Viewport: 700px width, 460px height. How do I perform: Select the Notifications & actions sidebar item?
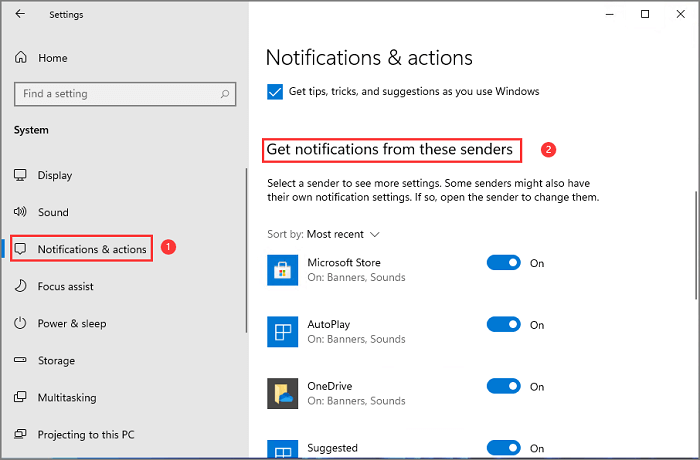[x=91, y=249]
